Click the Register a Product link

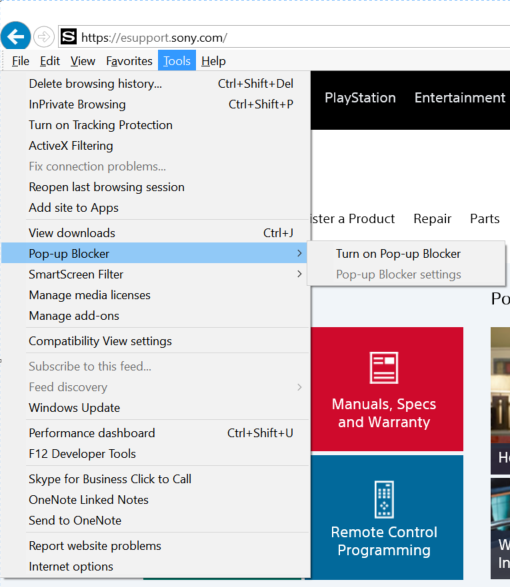pos(353,218)
